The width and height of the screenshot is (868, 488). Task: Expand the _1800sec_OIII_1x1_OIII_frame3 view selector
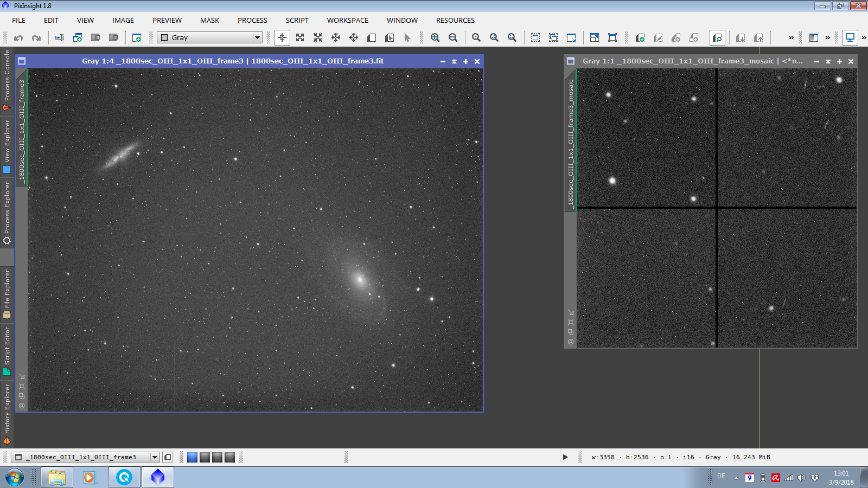(155, 457)
